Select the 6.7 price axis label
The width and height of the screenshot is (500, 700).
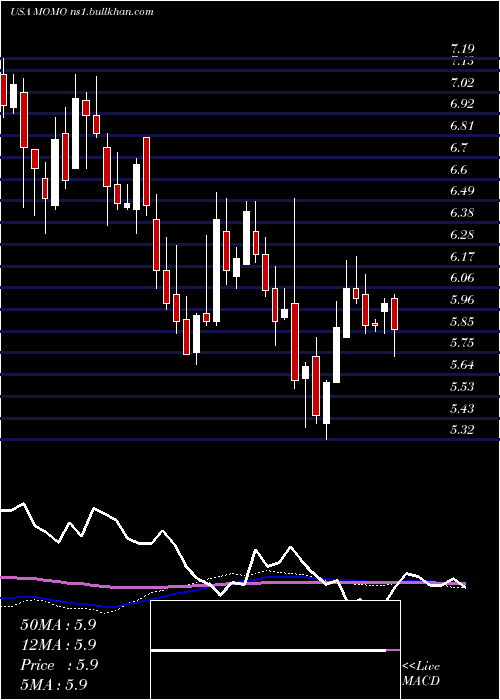tap(459, 148)
